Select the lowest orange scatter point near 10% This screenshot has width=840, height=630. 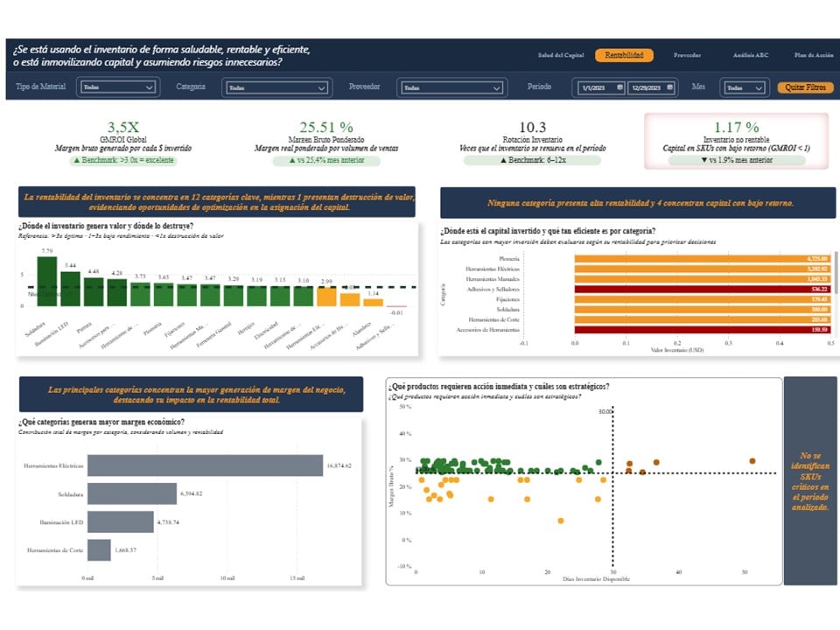click(x=560, y=521)
